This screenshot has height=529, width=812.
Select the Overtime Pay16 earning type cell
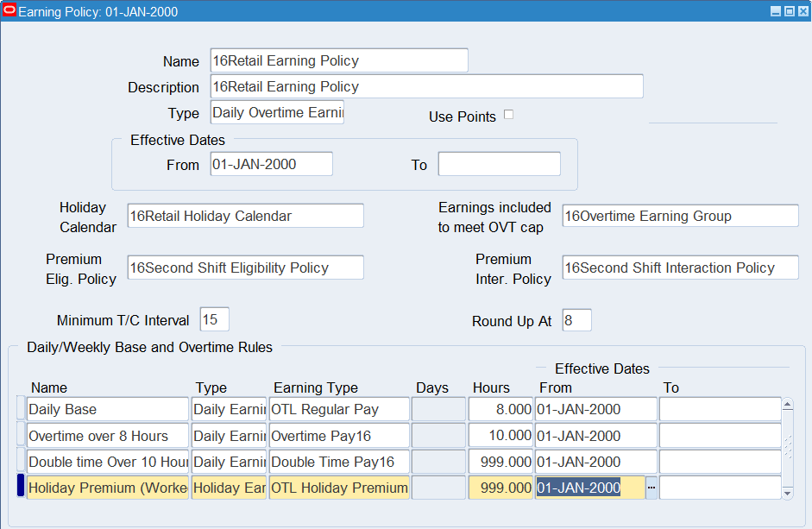[x=338, y=436]
